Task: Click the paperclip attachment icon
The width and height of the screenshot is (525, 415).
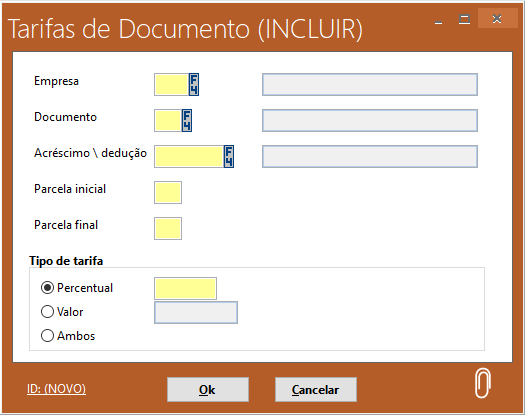Action: [x=482, y=383]
